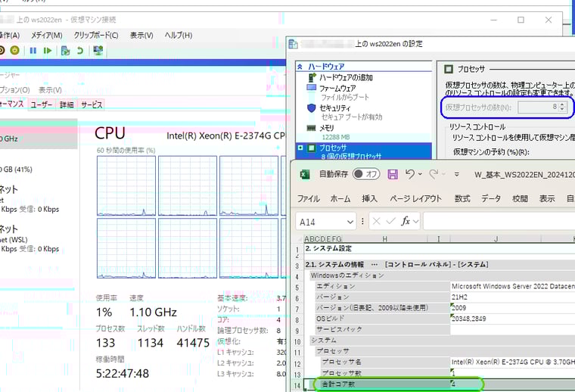Click the first CPU core usage graph
The width and height of the screenshot is (575, 392).
[126, 185]
